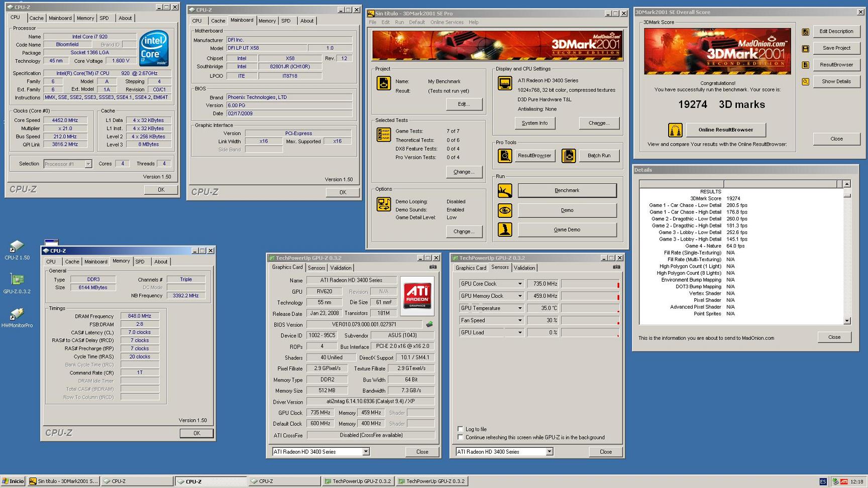Switch to Cache tab in CPU-Z CPU window
This screenshot has height=488, width=868.
point(36,18)
